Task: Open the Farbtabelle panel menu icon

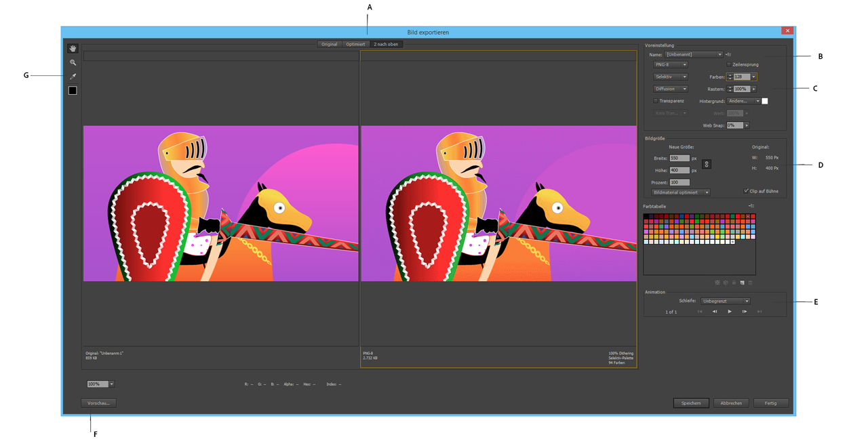Action: coord(751,206)
